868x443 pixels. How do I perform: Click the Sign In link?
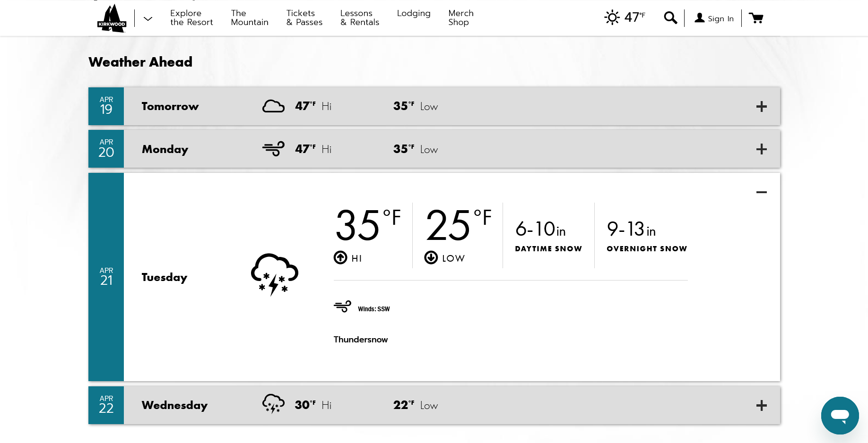[720, 18]
